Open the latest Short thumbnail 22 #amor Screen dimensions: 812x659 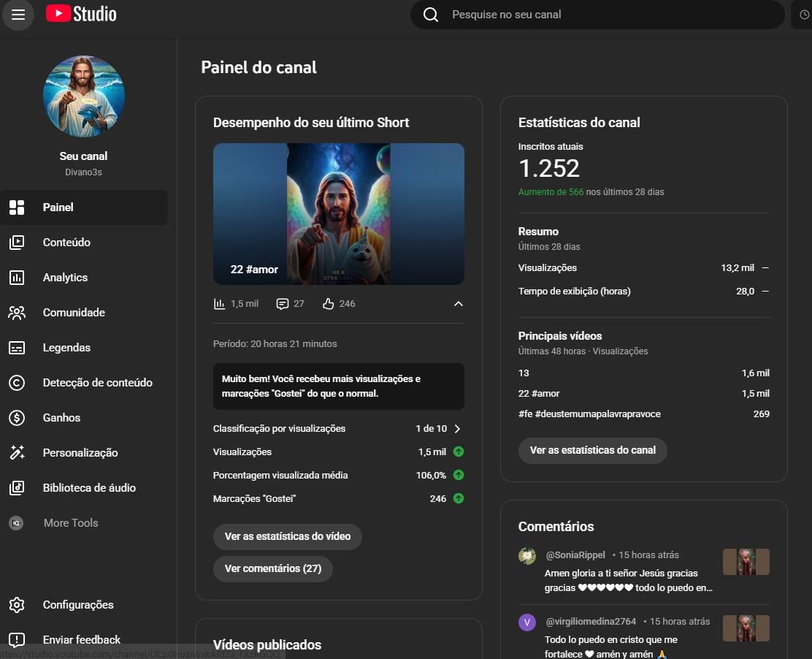click(x=338, y=213)
